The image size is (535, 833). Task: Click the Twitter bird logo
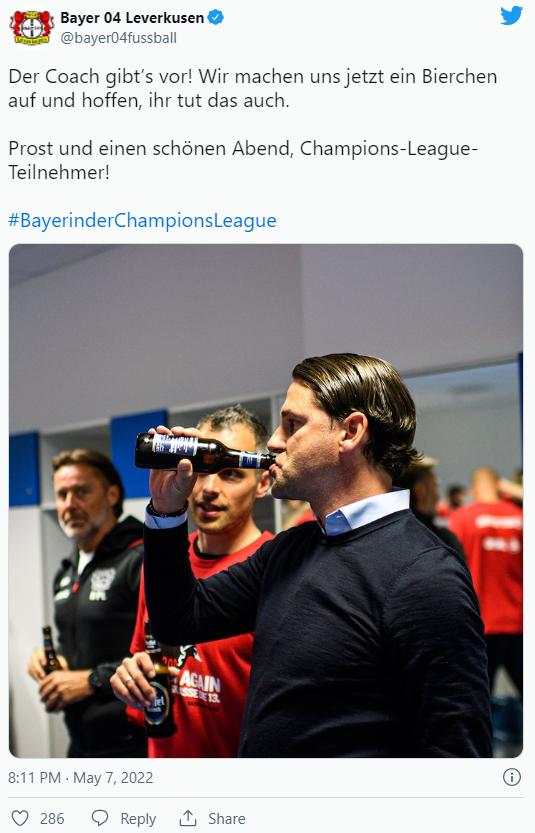pos(511,16)
